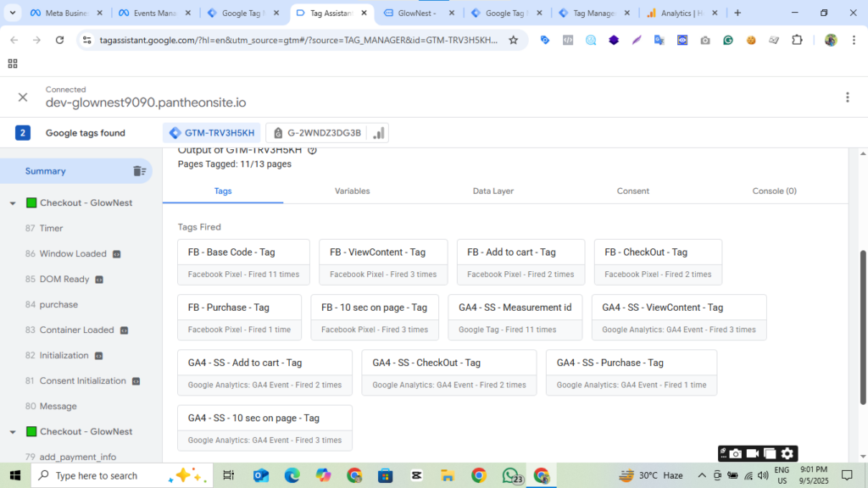868x488 pixels.
Task: Open the GA4 - SS - Add to cart card
Action: [264, 373]
